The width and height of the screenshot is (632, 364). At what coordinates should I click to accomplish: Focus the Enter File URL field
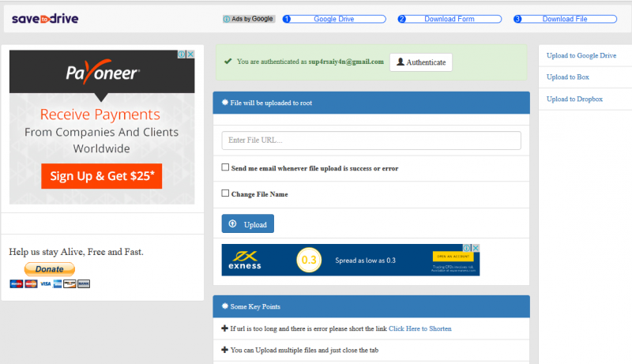click(371, 140)
